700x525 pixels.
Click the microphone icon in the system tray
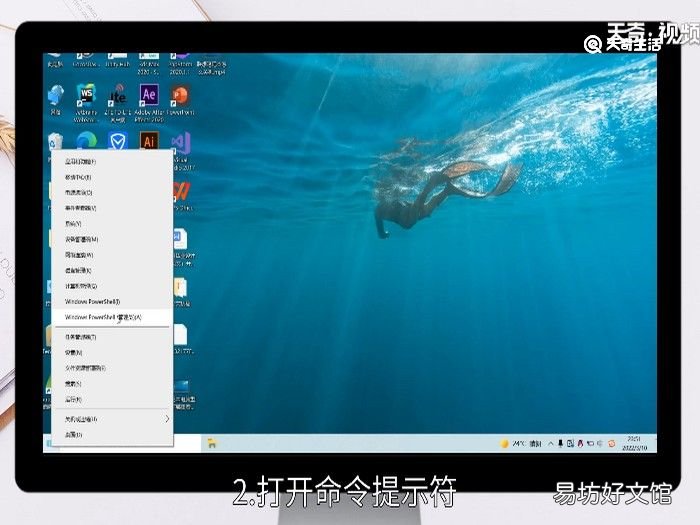[560, 443]
